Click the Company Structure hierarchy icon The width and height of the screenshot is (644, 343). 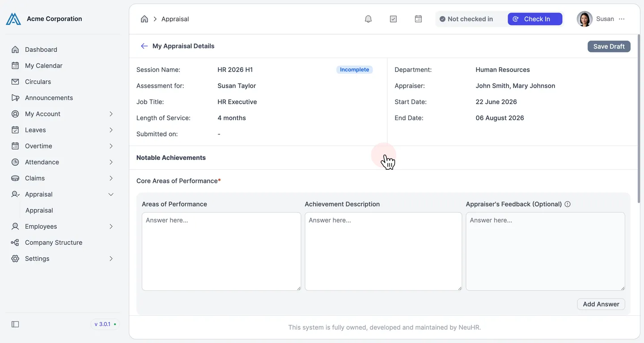click(15, 243)
